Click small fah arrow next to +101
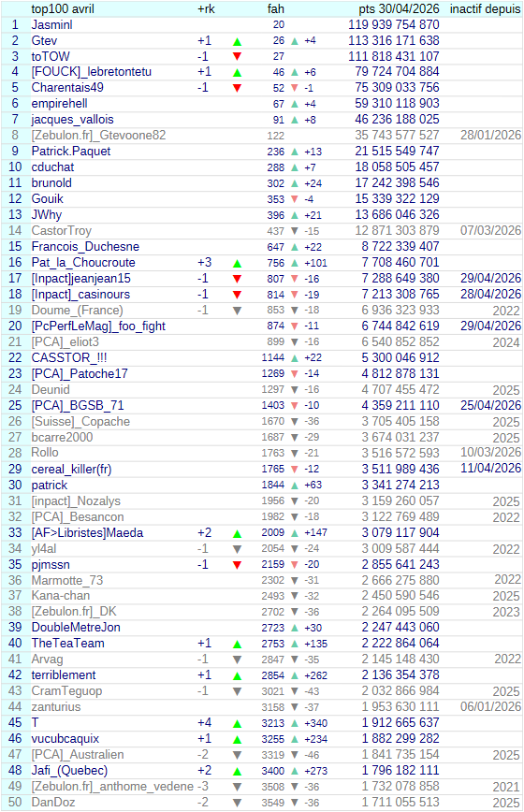 pos(295,263)
